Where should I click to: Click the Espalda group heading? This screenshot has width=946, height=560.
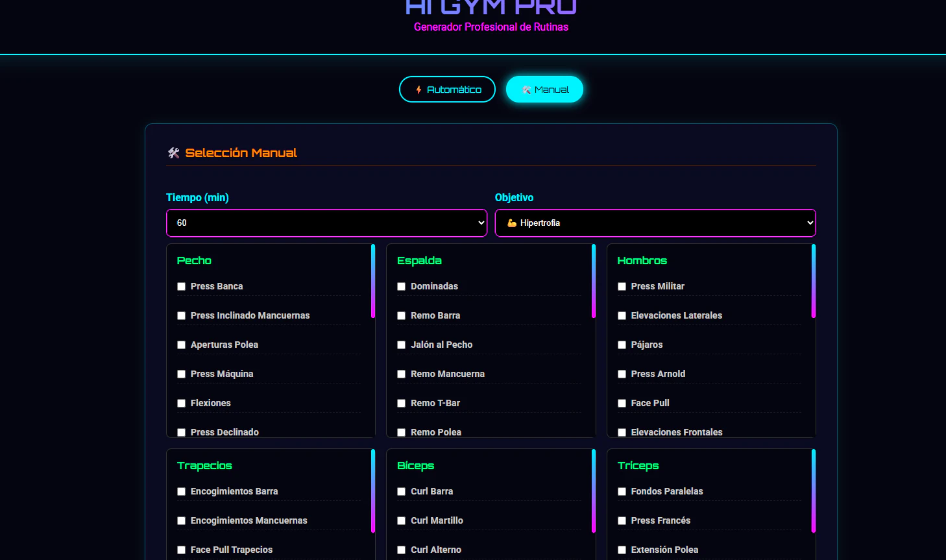[x=419, y=261]
